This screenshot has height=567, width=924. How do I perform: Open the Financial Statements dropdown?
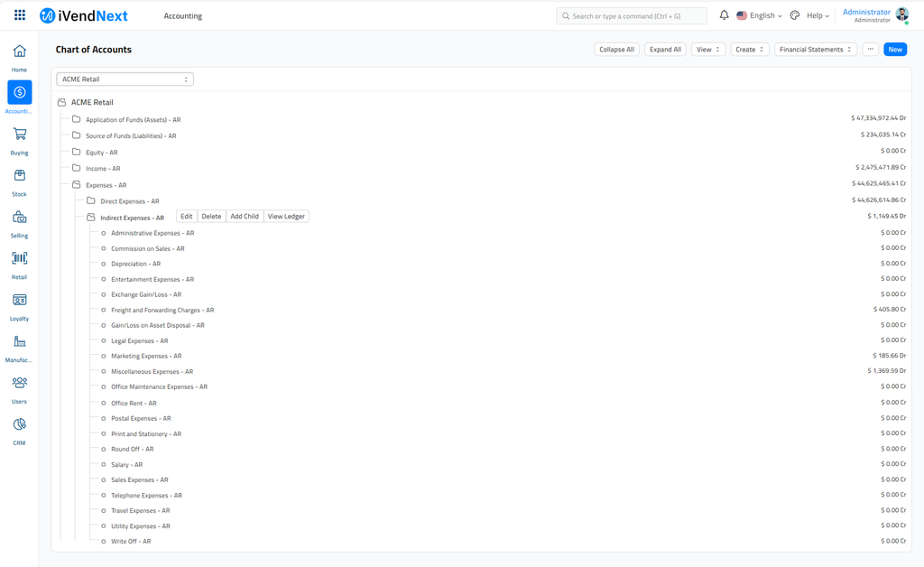pos(815,50)
